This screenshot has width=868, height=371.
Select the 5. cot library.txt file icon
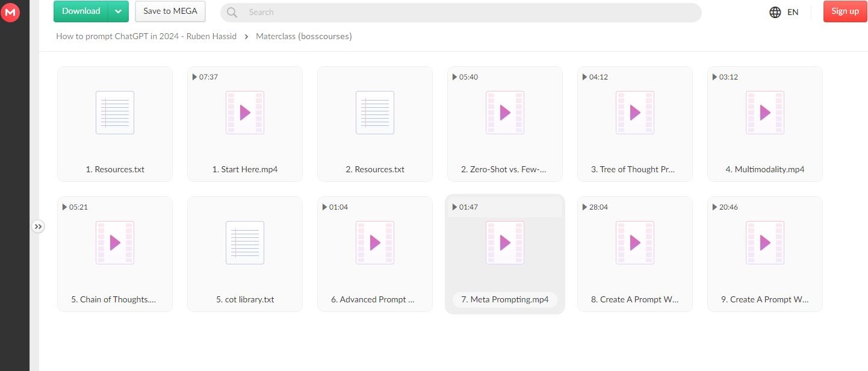(x=245, y=243)
